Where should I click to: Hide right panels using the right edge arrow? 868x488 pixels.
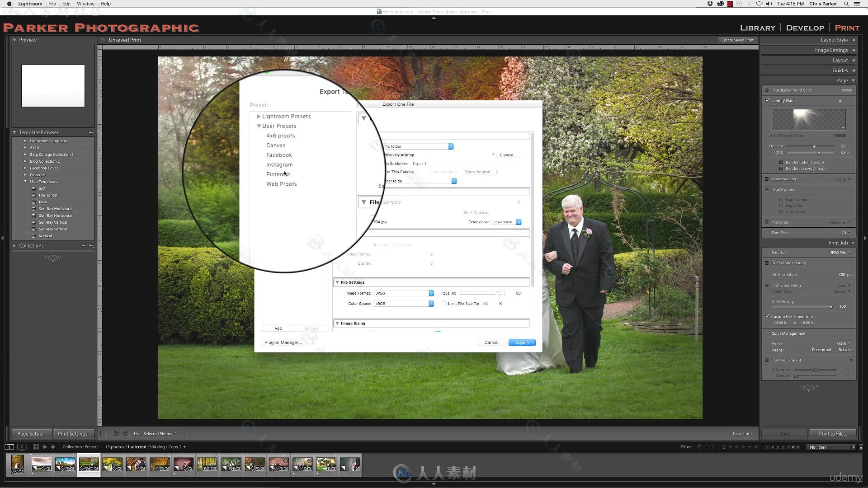tap(865, 238)
